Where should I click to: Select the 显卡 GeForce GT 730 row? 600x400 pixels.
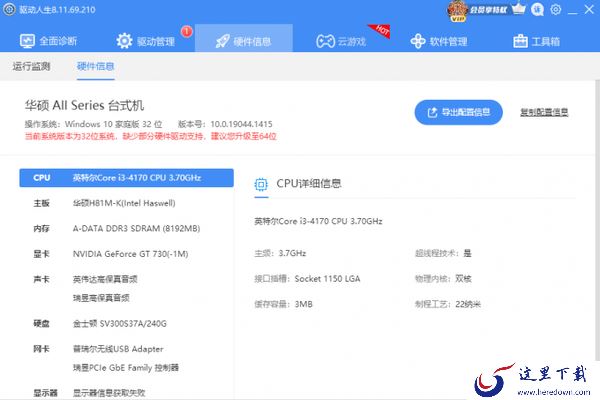tap(126, 254)
